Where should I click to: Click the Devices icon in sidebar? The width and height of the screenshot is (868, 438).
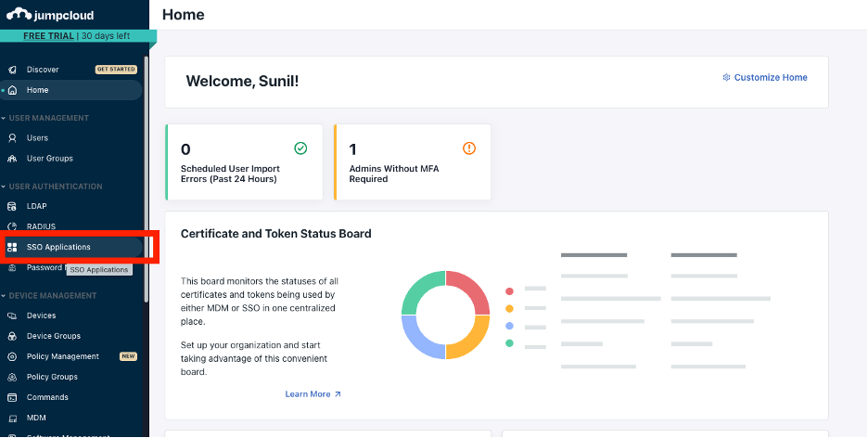[x=12, y=316]
